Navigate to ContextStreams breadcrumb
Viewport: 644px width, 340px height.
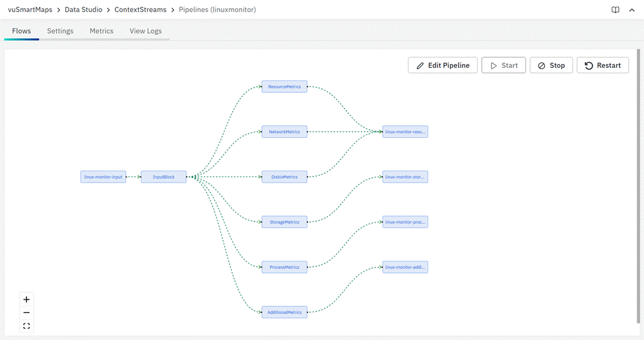pyautogui.click(x=141, y=10)
